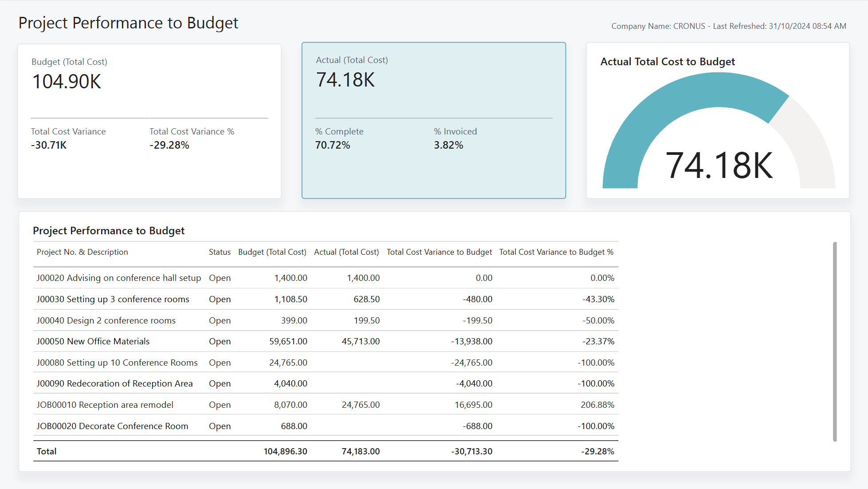Select row J00090 Redecoration of Reception Area
This screenshot has height=489, width=868.
325,383
